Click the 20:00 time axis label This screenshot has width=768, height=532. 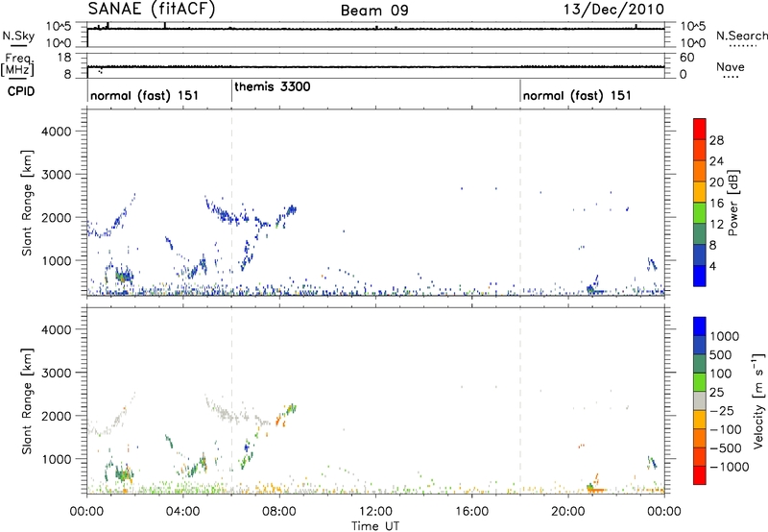pyautogui.click(x=568, y=512)
